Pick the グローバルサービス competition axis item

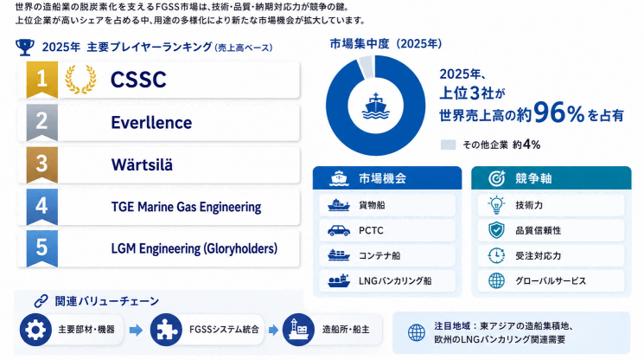(x=552, y=280)
